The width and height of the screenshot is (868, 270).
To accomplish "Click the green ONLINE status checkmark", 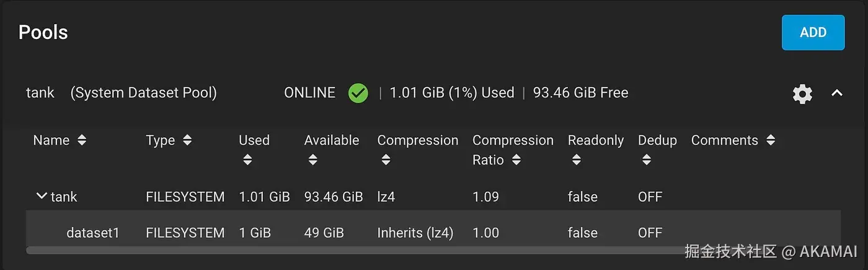I will coord(358,93).
